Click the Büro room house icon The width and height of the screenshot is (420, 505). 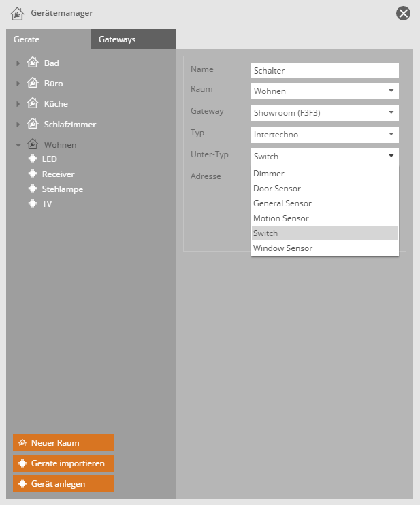[x=32, y=83]
